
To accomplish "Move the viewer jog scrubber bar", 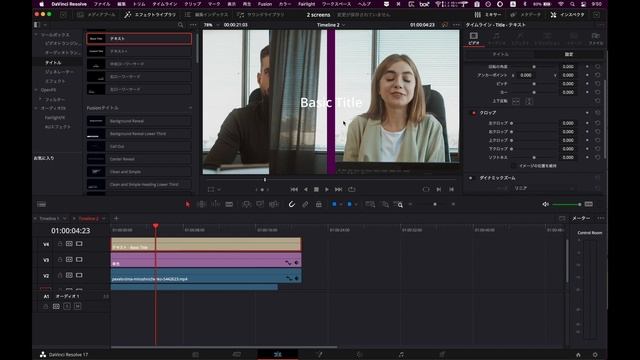I will [331, 180].
